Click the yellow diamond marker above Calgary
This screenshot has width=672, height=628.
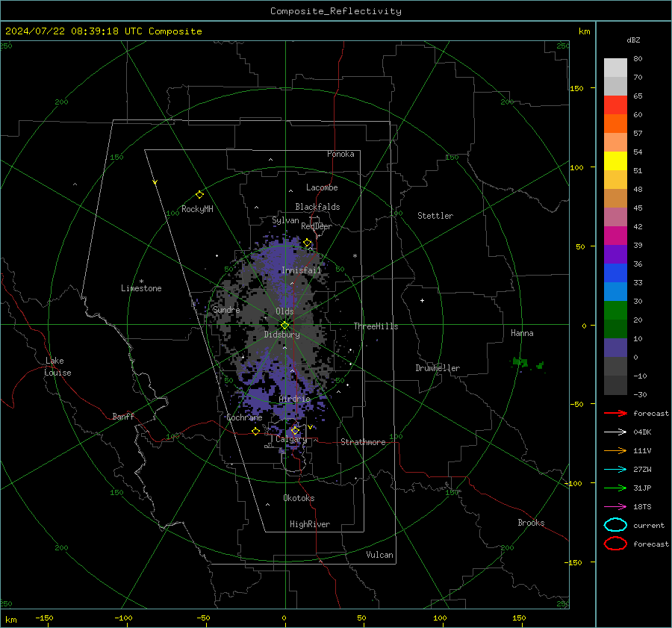click(295, 430)
